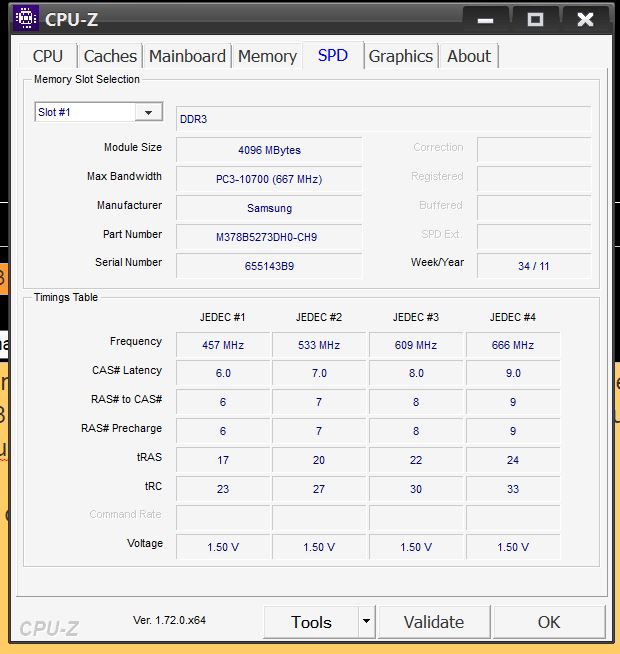Click the tRC value 23
Viewport: 620px width, 654px height.
pyautogui.click(x=223, y=488)
